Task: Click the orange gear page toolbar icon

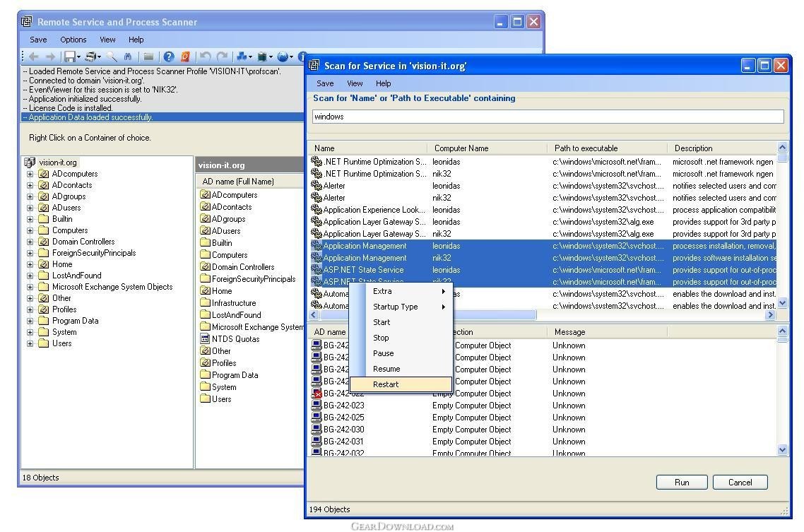Action: [x=185, y=57]
